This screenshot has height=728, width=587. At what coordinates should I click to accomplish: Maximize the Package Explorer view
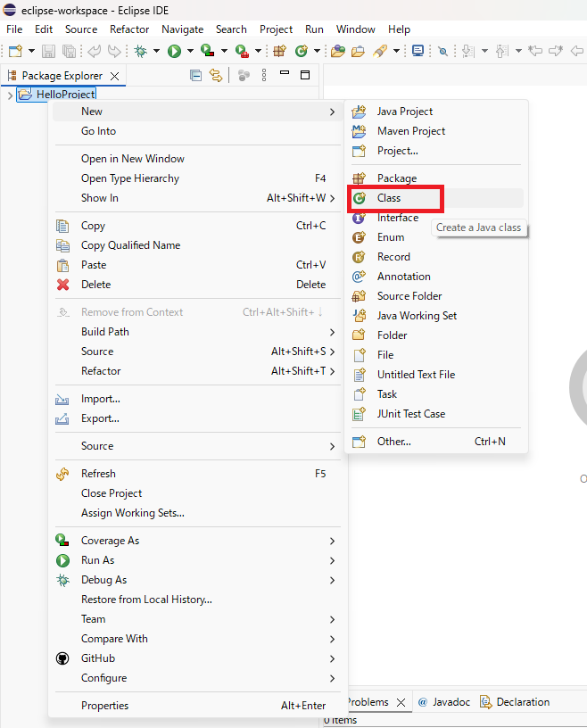[305, 75]
